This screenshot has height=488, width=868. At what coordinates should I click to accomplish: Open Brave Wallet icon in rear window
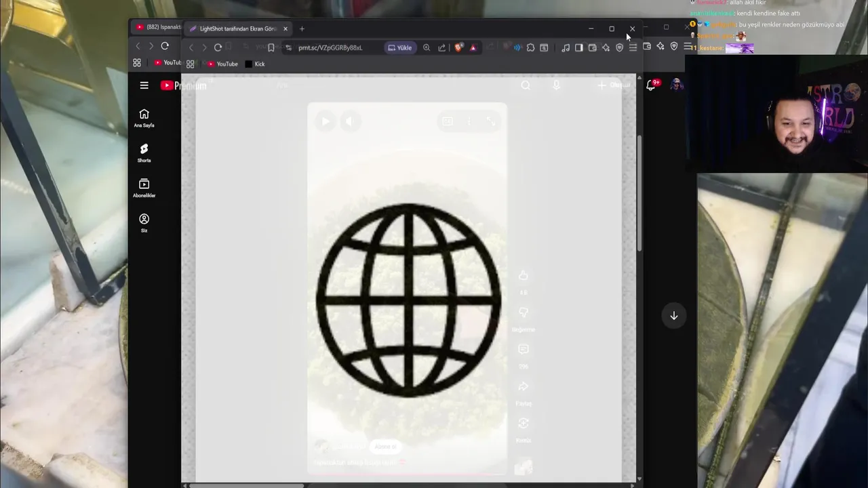pyautogui.click(x=647, y=46)
